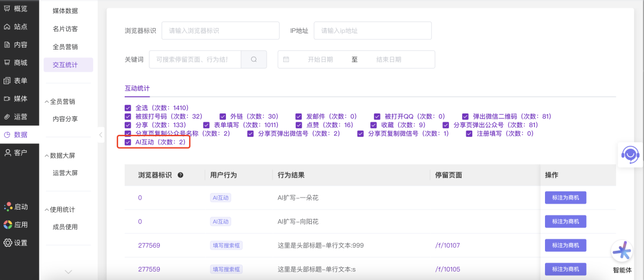Uncheck the AI互动 checkbox
Viewport: 644px width, 280px height.
128,142
